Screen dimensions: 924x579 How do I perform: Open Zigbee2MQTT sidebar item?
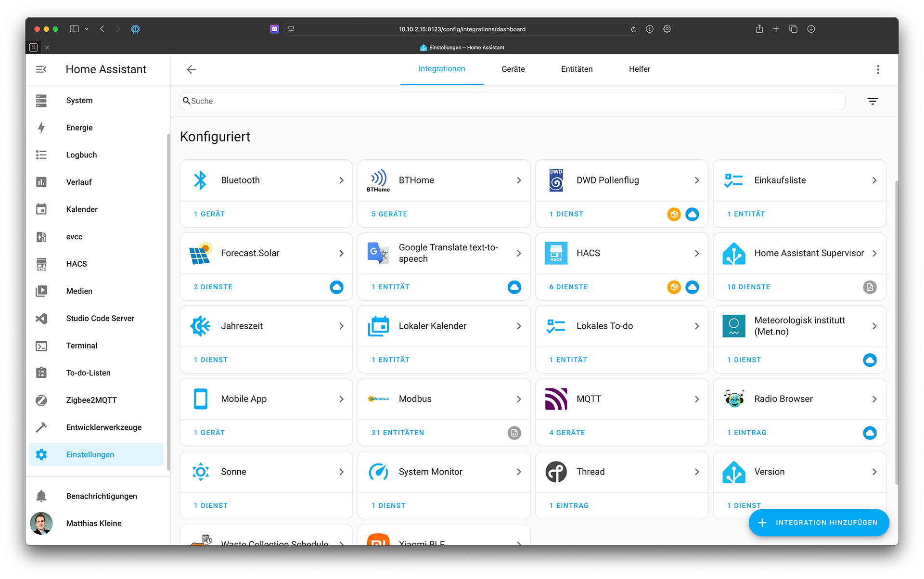[x=96, y=400]
